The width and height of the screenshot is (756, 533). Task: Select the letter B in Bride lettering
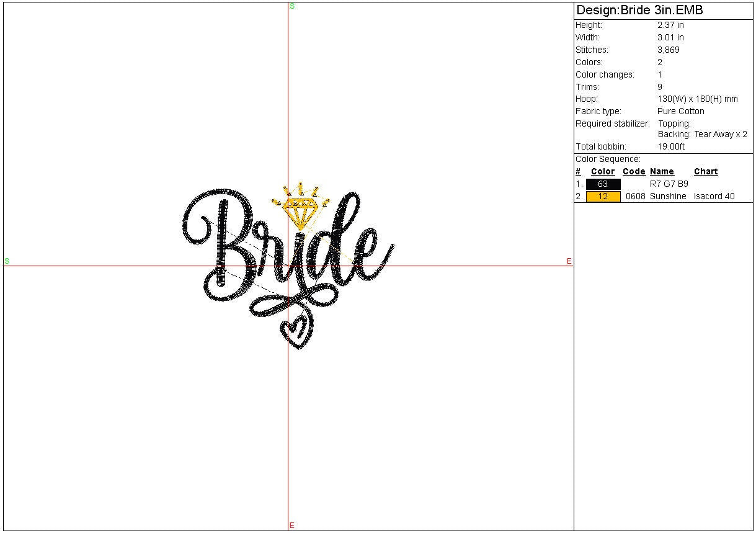point(223,242)
